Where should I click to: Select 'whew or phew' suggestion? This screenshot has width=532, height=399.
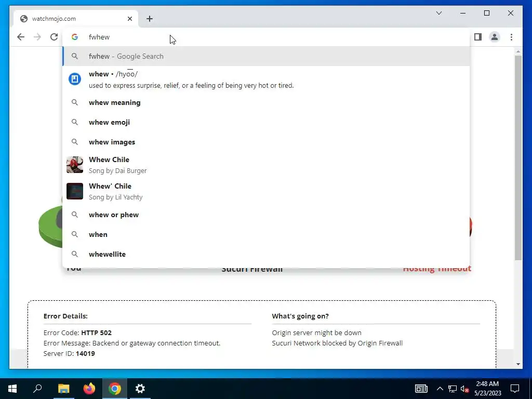click(x=267, y=215)
